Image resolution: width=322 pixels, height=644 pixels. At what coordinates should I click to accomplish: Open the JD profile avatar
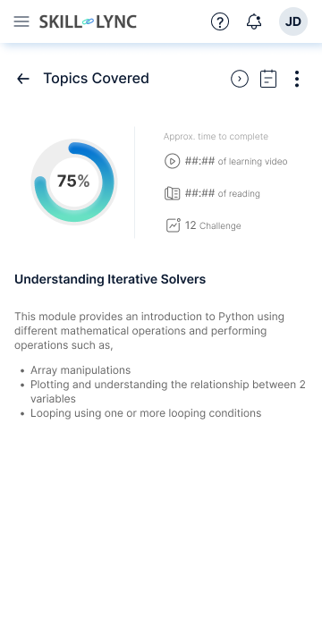[293, 21]
